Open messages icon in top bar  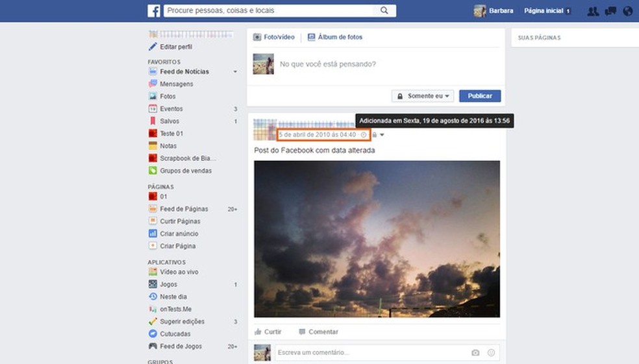coord(610,11)
